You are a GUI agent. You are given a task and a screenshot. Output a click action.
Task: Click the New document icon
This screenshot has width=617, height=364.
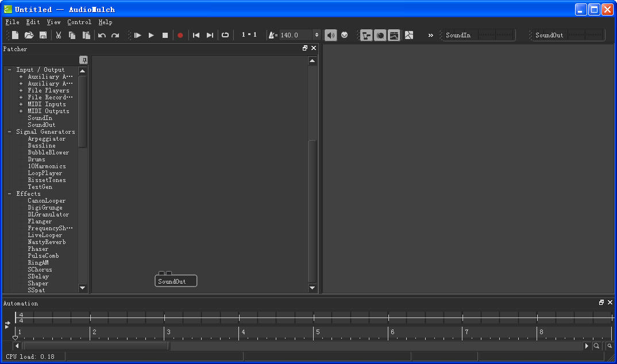point(16,35)
